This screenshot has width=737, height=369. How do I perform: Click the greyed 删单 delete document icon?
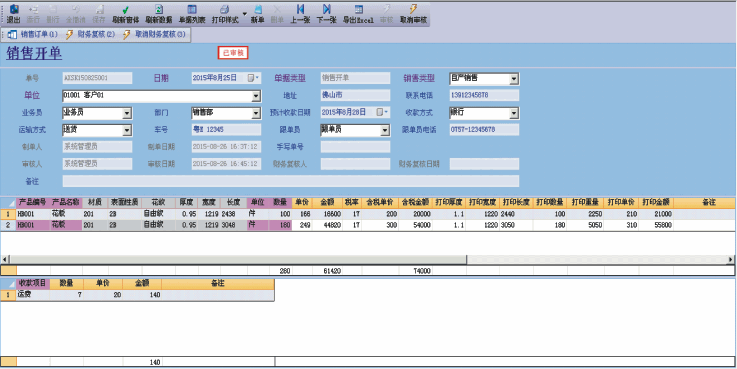[277, 14]
